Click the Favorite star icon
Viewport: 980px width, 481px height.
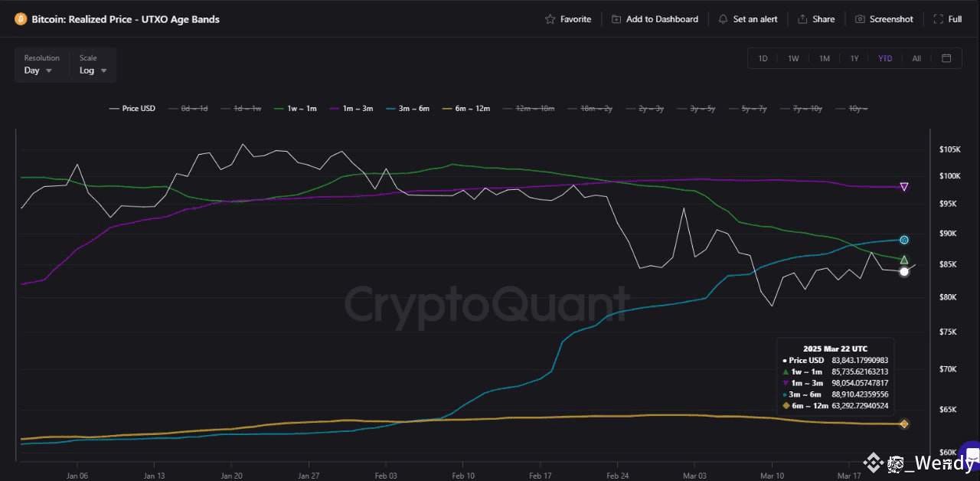(550, 19)
